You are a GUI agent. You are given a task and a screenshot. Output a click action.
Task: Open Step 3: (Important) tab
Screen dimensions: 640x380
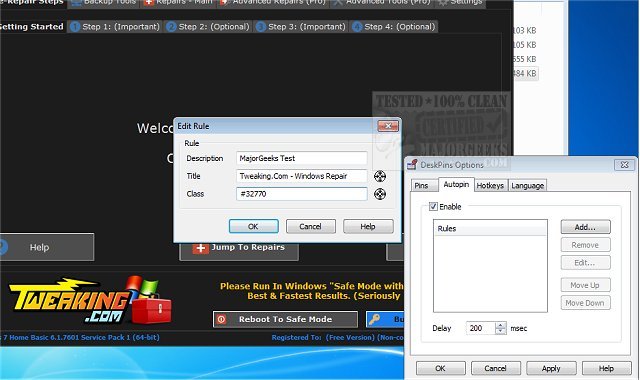tap(301, 27)
